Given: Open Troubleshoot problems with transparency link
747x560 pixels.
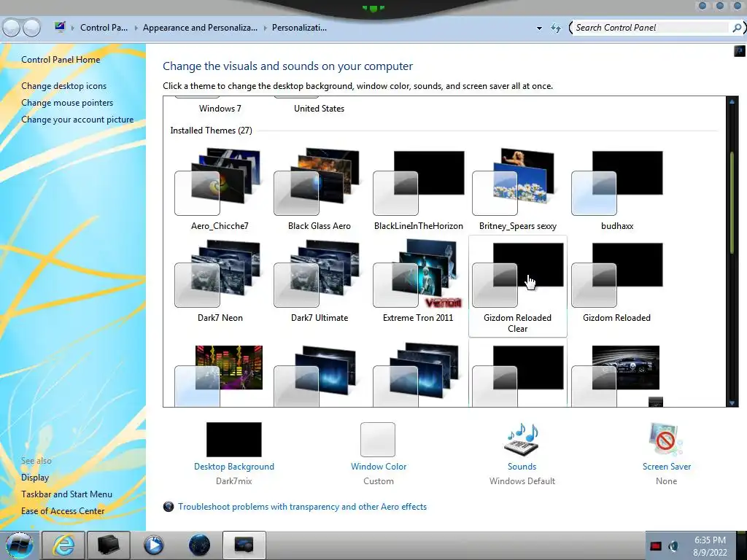Looking at the screenshot, I should point(302,507).
